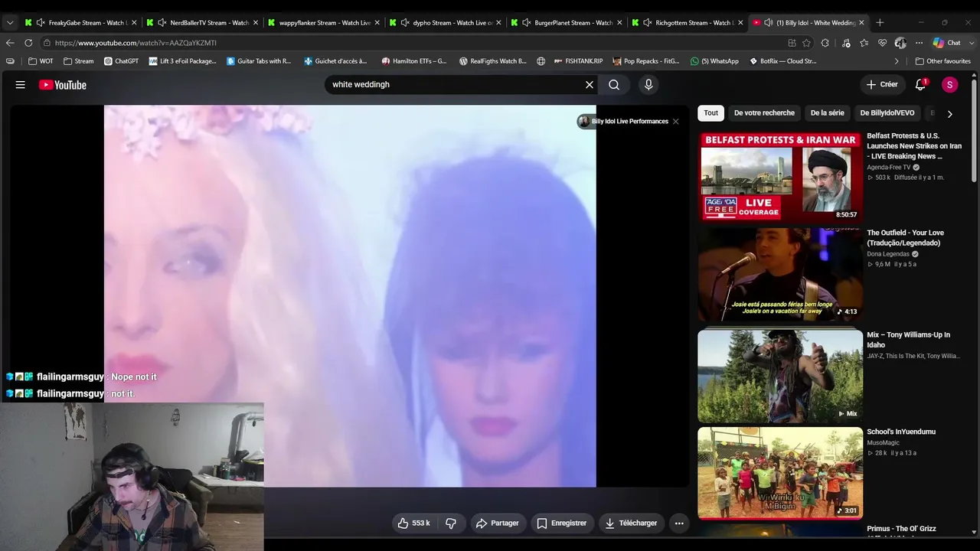Mute the Billy Idol White Wedding tab

768,23
